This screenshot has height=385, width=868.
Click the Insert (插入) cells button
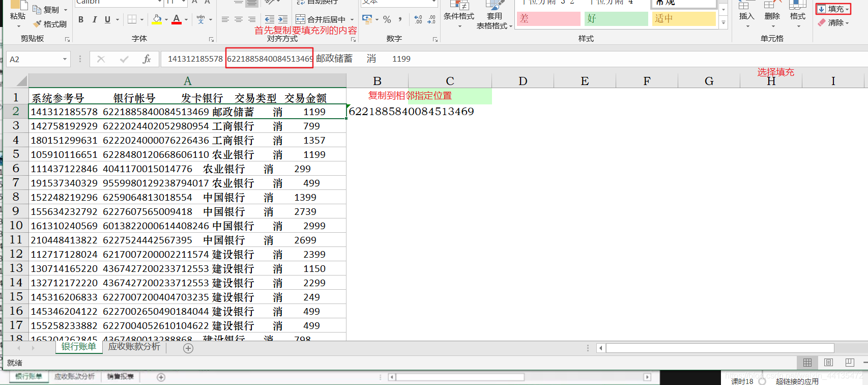pyautogui.click(x=746, y=14)
